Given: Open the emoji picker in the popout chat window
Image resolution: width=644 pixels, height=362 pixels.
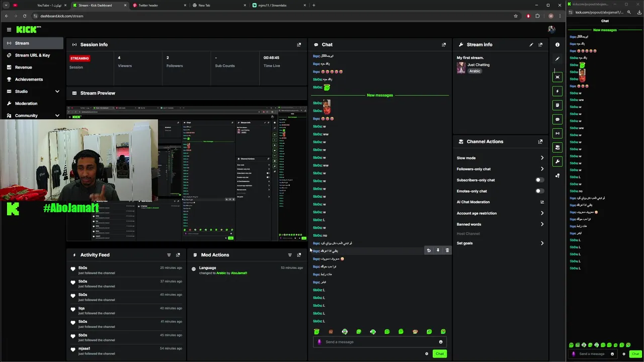Looking at the screenshot, I should 612,354.
